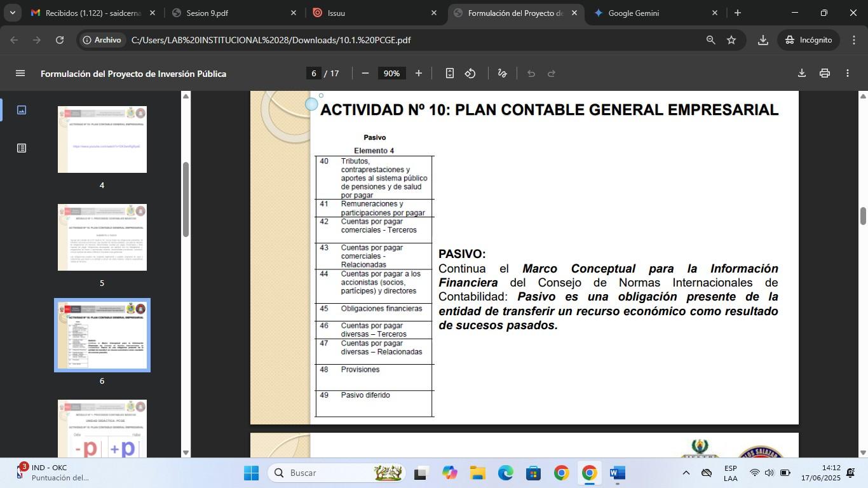Close the Google Gemini tab
868x488 pixels.
tap(714, 13)
